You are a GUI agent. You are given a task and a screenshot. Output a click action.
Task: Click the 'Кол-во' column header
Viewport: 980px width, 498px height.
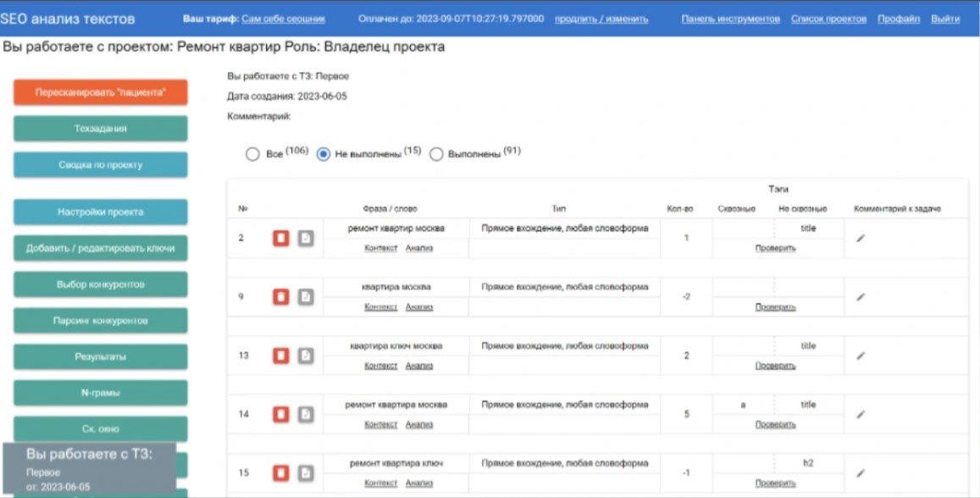pyautogui.click(x=680, y=208)
